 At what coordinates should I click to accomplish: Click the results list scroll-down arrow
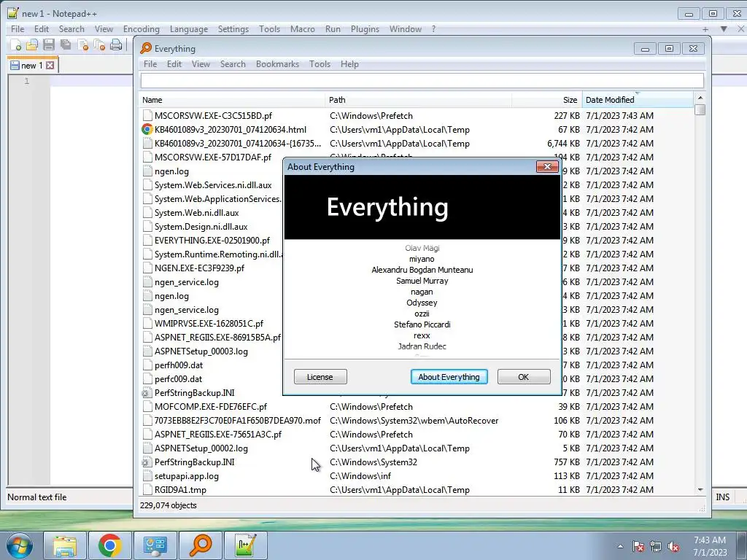coord(700,489)
